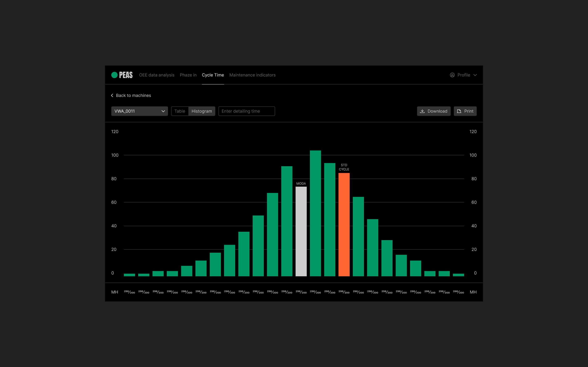Open the OEE data analysis tab
Viewport: 588px width, 367px height.
(157, 75)
